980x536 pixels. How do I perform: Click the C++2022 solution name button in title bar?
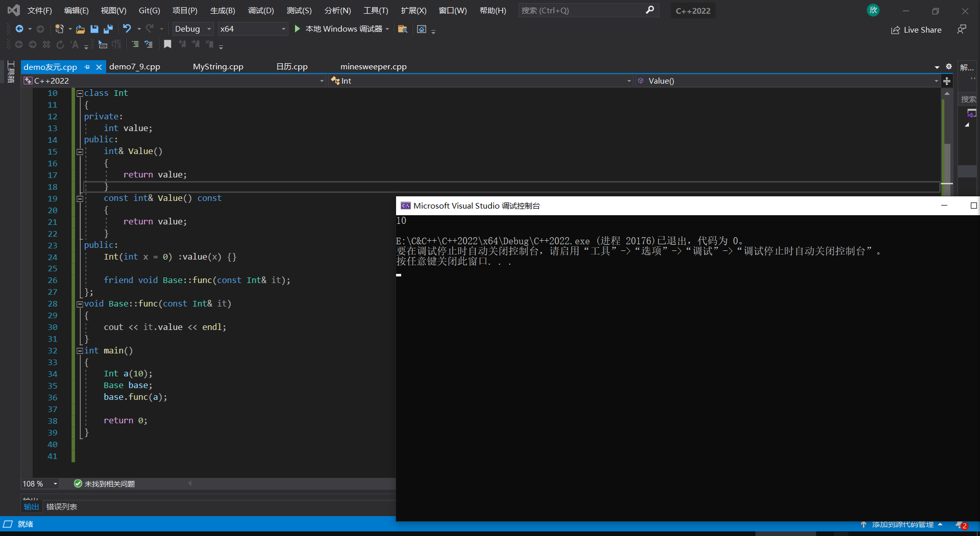tap(693, 11)
